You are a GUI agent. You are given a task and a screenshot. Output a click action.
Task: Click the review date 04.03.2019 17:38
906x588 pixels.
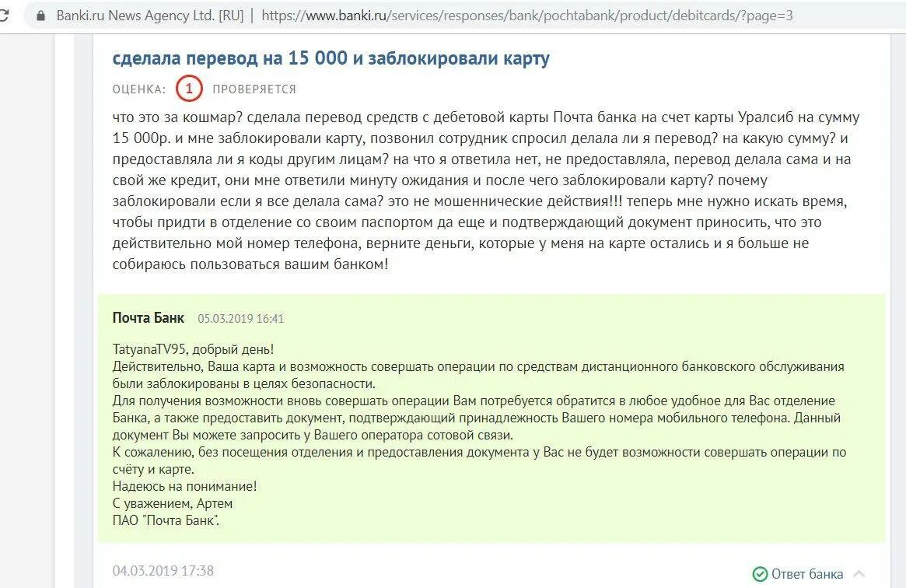click(x=163, y=571)
